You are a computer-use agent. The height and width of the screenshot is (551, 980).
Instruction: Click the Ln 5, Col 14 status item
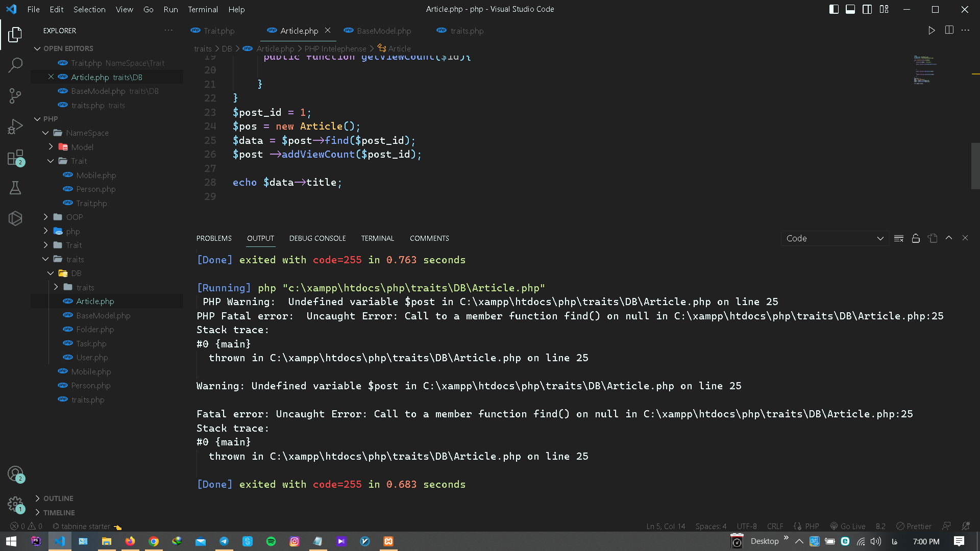tap(666, 526)
